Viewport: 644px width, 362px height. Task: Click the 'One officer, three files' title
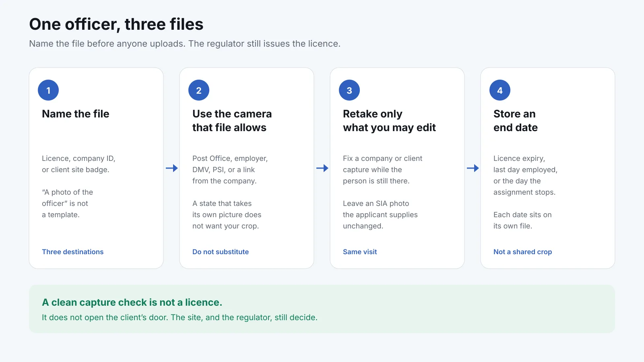116,25
